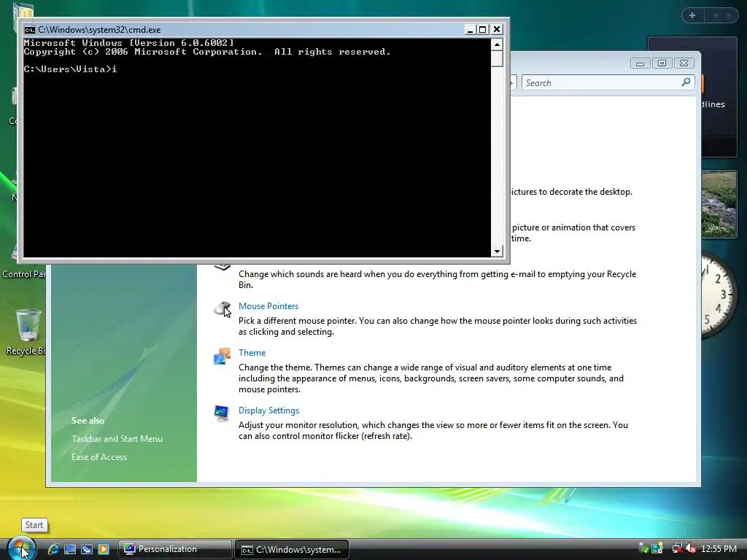Open the disconnected network tray icon
This screenshot has height=560, width=747.
[677, 548]
